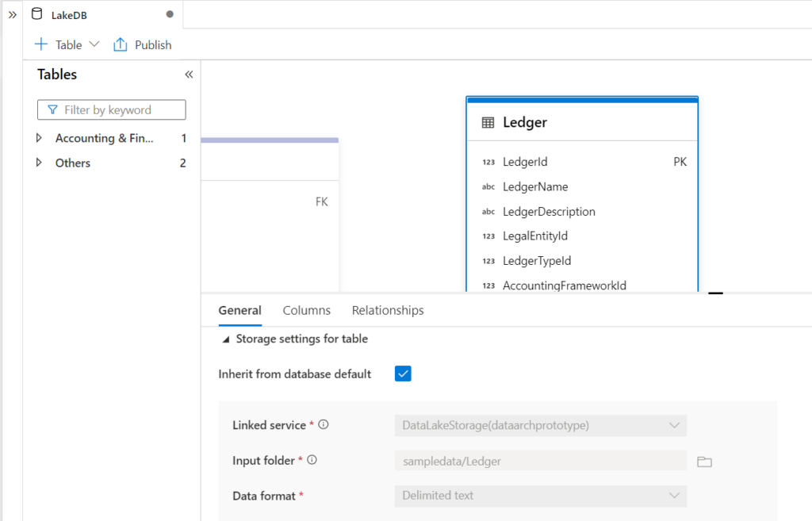Expand the Others category
This screenshot has height=521, width=812.
[x=40, y=163]
